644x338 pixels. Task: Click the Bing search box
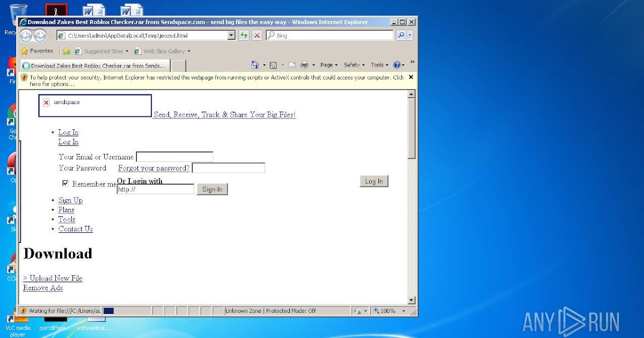[330, 35]
